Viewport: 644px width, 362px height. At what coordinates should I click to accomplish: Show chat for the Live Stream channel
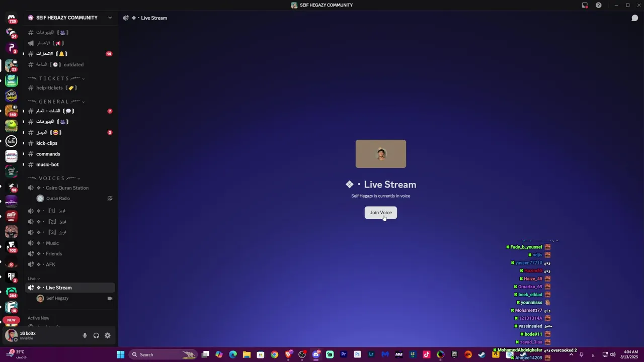click(635, 18)
